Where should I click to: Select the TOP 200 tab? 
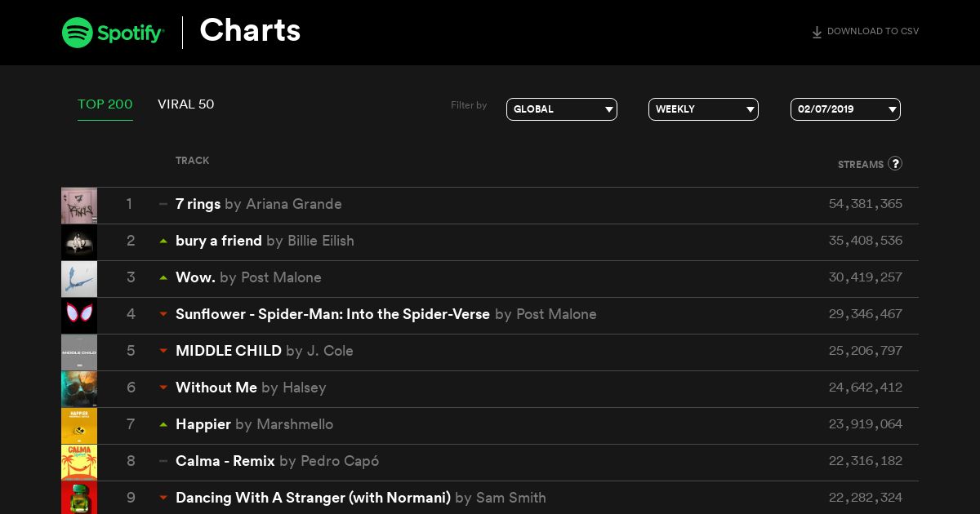[x=105, y=104]
